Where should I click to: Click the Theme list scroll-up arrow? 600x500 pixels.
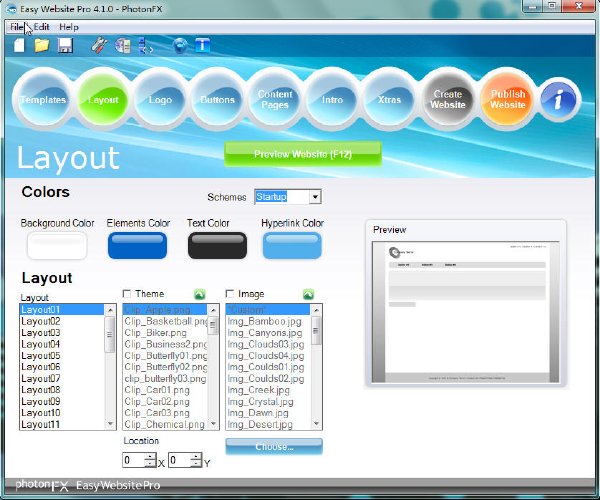pyautogui.click(x=213, y=310)
